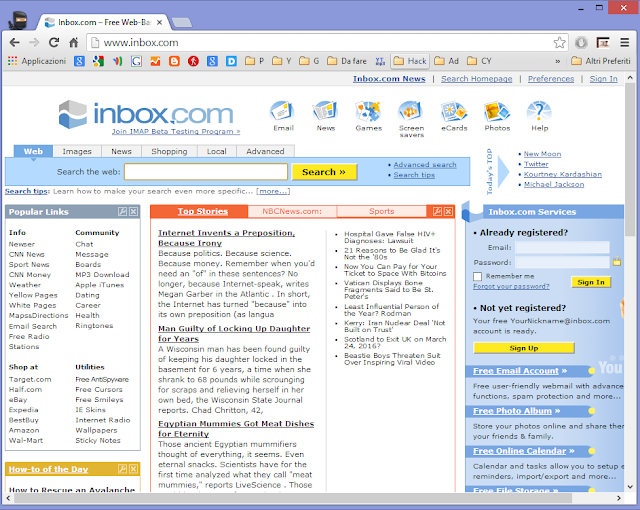Close the Top Stories panel
This screenshot has height=510, width=640.
448,211
